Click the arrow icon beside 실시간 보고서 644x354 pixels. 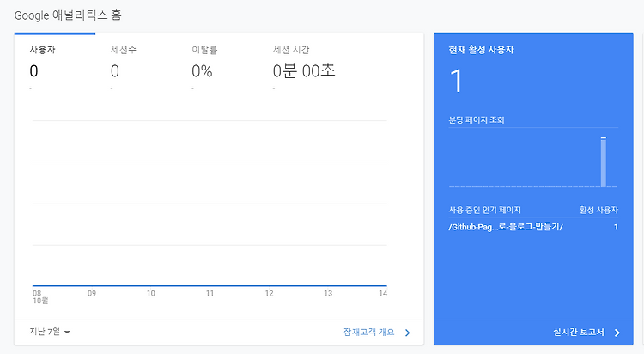[x=617, y=333]
